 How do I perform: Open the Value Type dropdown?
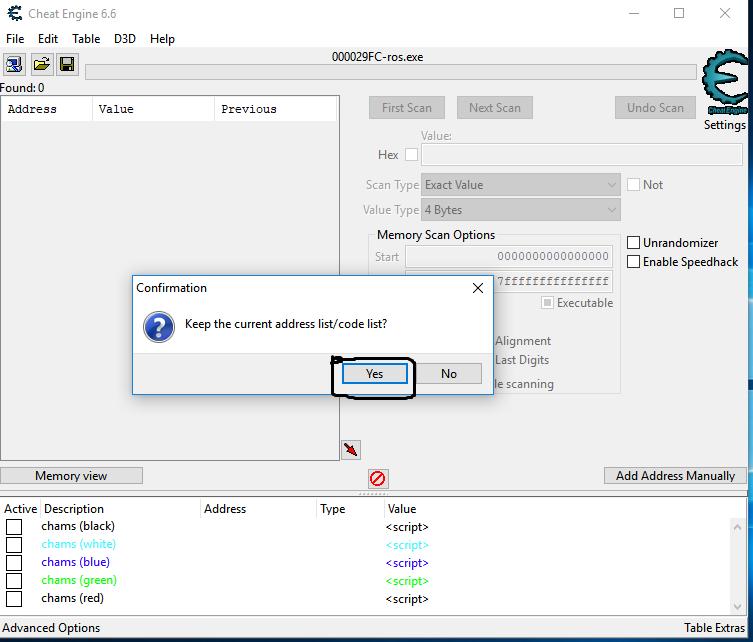pos(521,210)
